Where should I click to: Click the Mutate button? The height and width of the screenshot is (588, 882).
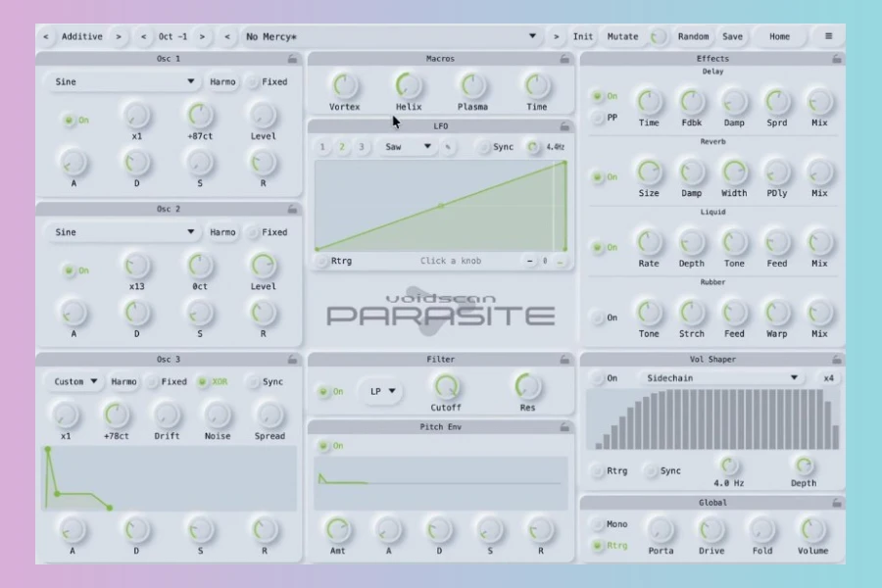(x=622, y=36)
